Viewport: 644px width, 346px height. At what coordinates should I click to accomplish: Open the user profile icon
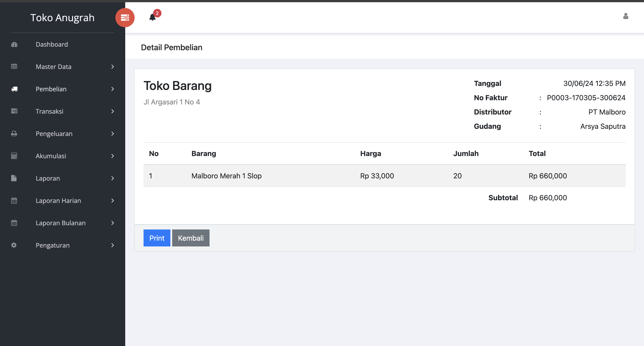625,16
